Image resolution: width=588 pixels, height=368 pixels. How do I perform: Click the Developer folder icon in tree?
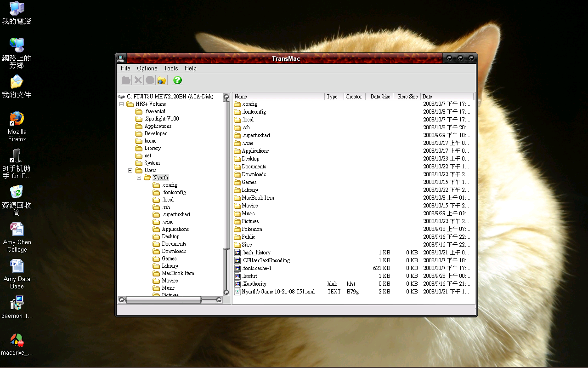pyautogui.click(x=139, y=133)
